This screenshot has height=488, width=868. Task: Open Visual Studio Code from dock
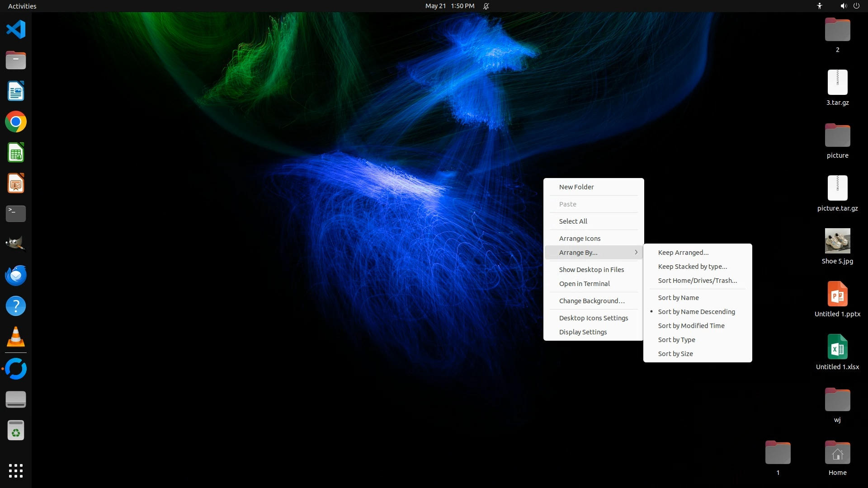click(x=16, y=30)
